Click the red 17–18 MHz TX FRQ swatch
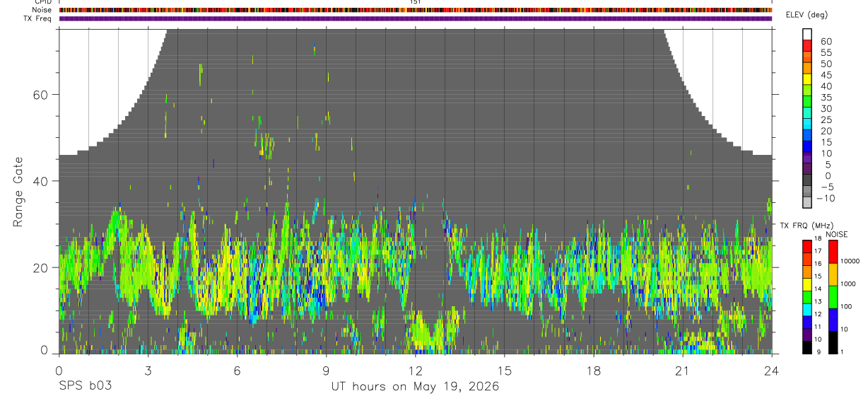868x401 pixels. pyautogui.click(x=808, y=246)
